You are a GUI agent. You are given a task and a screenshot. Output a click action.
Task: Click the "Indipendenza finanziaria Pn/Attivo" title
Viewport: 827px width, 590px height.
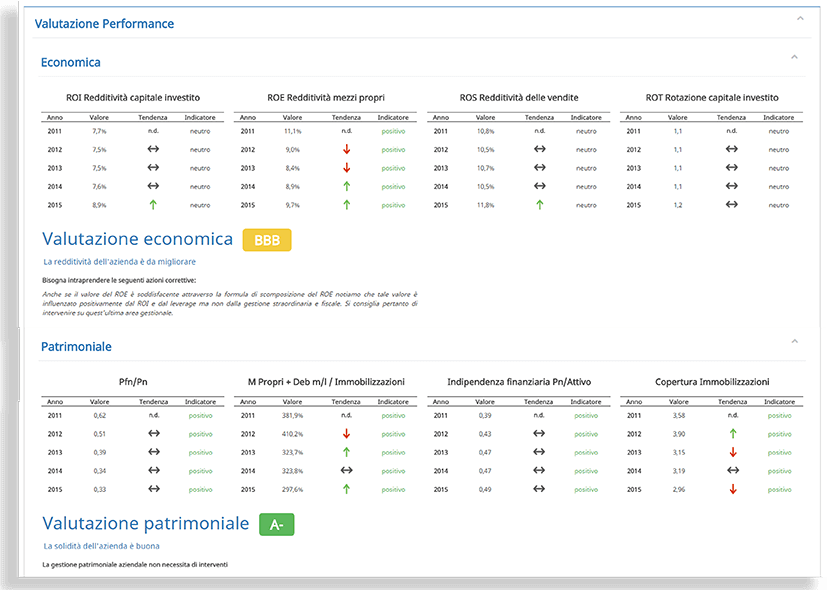(519, 382)
